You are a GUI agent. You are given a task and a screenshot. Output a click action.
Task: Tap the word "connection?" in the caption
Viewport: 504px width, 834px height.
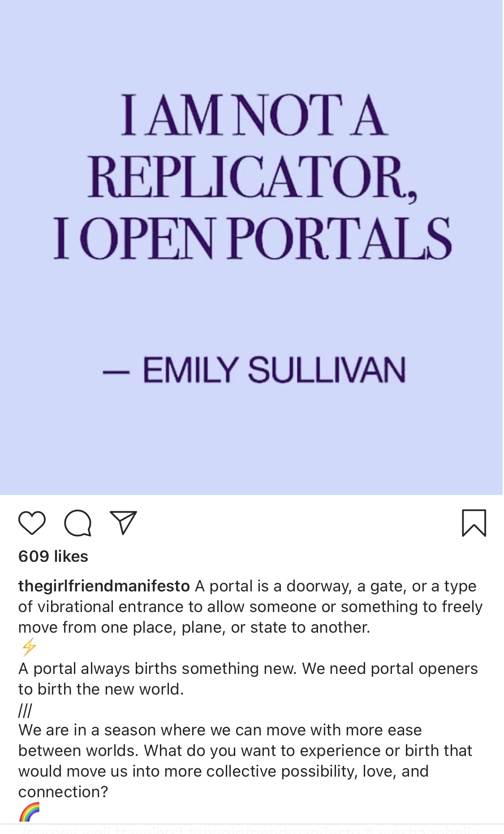point(63,792)
